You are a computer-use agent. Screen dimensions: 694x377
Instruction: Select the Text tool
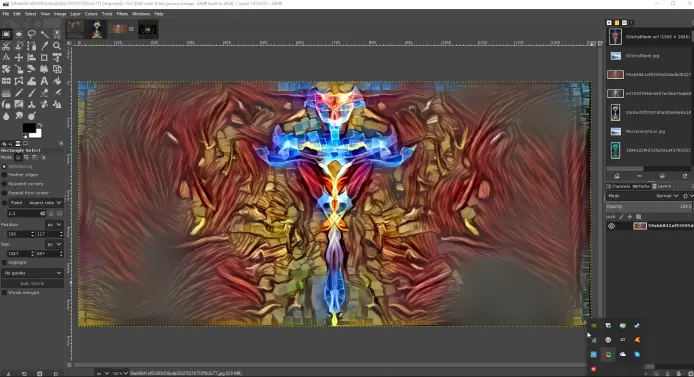[x=44, y=81]
